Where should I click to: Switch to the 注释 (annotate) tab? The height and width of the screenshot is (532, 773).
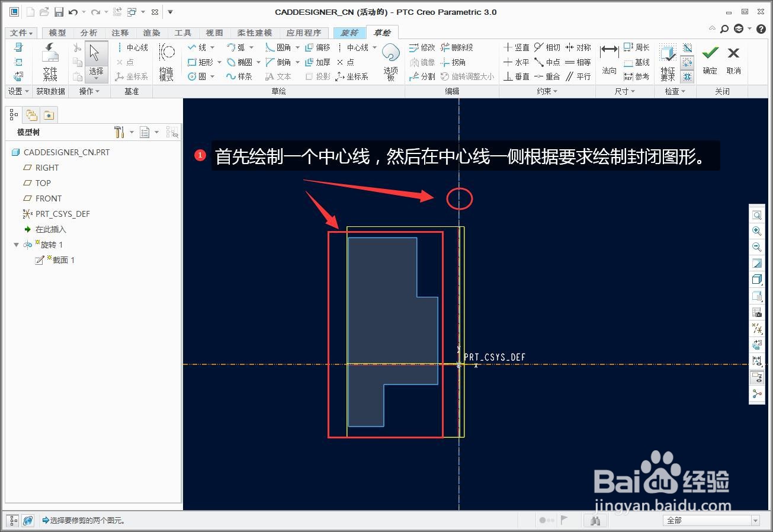tap(120, 33)
